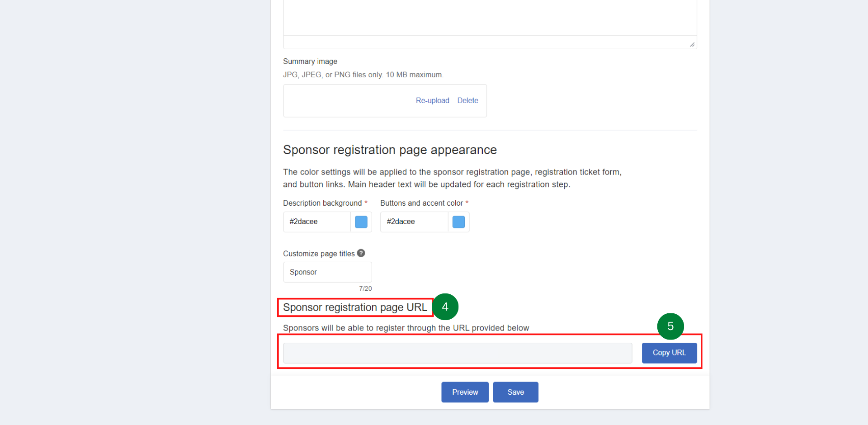The height and width of the screenshot is (425, 868).
Task: Select the sponsor registration page URL field
Action: click(457, 353)
